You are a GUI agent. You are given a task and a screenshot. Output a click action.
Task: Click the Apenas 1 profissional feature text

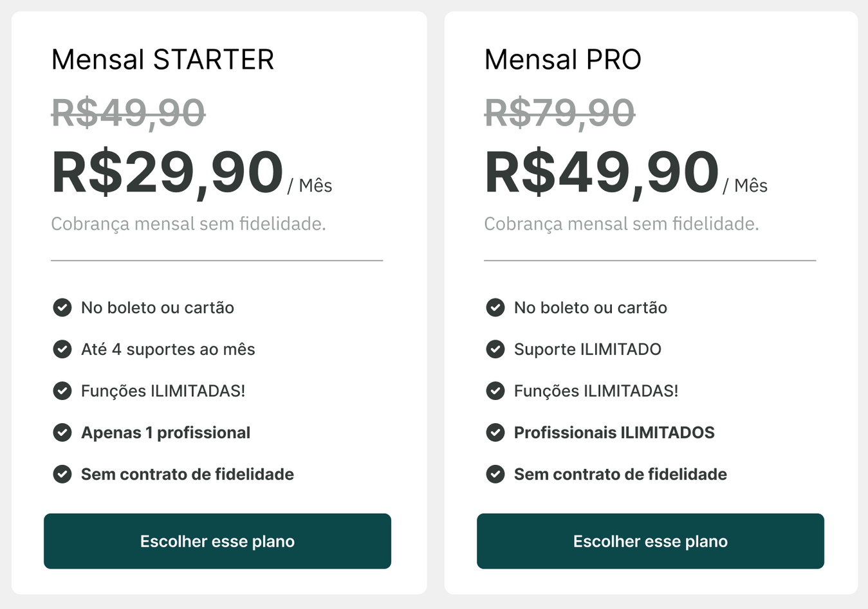pyautogui.click(x=165, y=433)
